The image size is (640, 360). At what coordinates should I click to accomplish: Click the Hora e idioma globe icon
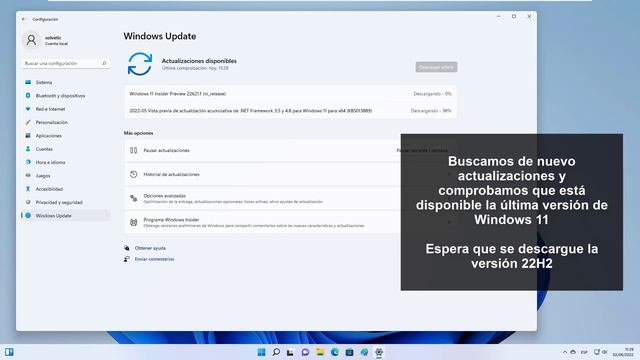coord(28,162)
